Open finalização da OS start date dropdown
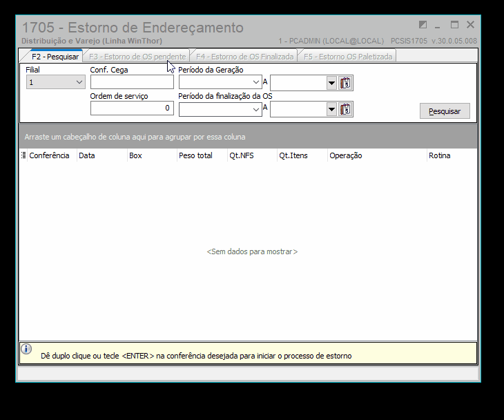Viewport: 504px width, 420px height. [x=256, y=110]
